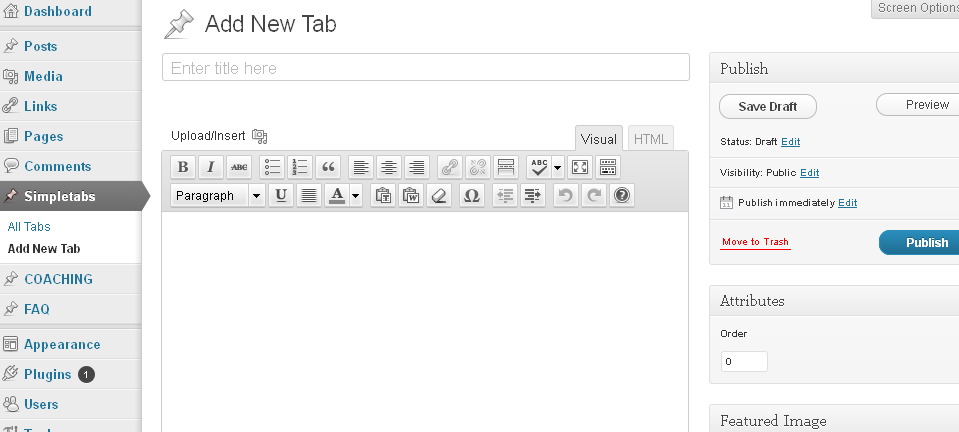Open the Paragraph format dropdown
Screen dimensions: 959x432
pyautogui.click(x=218, y=195)
